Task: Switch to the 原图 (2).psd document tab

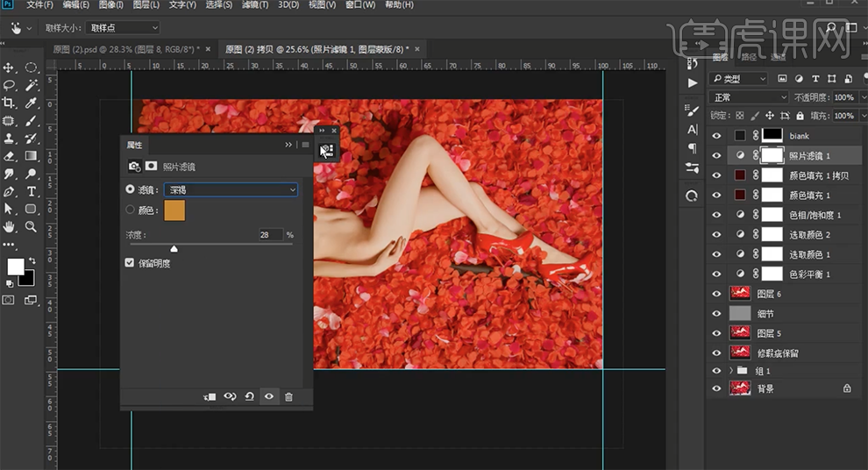Action: point(125,48)
